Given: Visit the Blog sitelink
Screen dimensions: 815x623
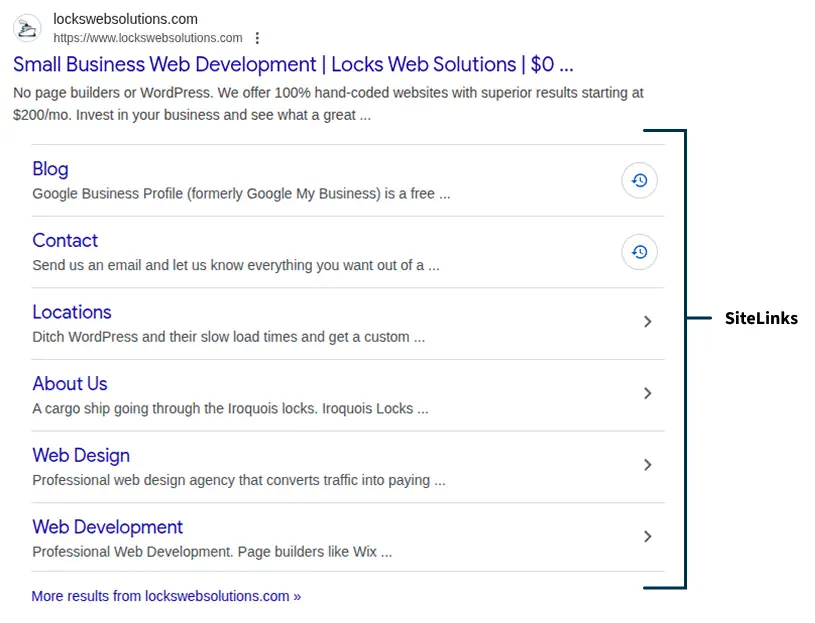Looking at the screenshot, I should click(50, 169).
